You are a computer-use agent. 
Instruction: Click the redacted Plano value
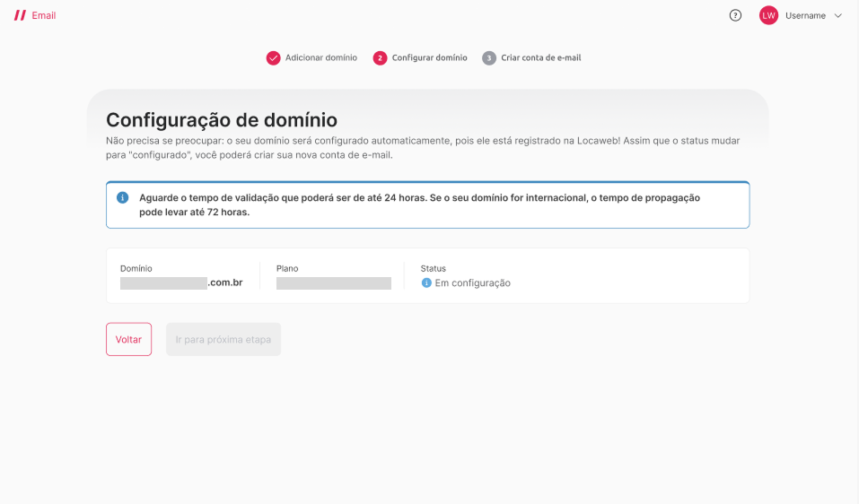pos(333,283)
